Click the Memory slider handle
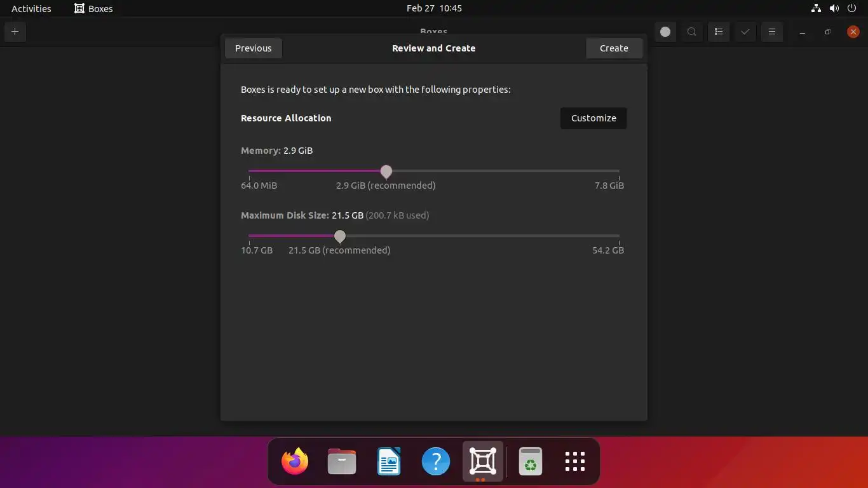This screenshot has width=868, height=488. point(386,172)
